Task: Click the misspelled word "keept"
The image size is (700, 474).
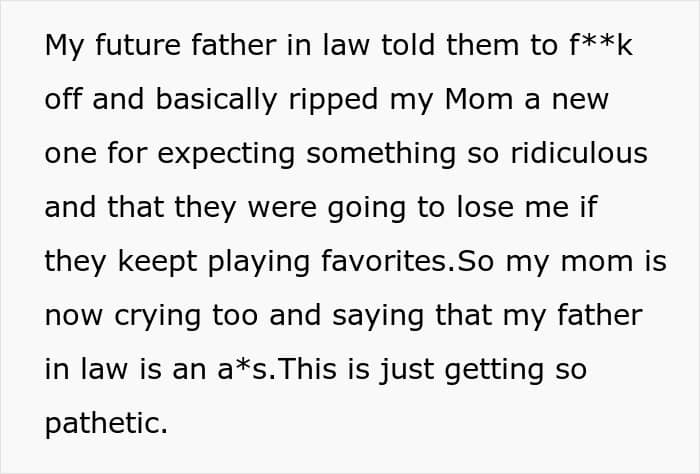Action: [157, 262]
